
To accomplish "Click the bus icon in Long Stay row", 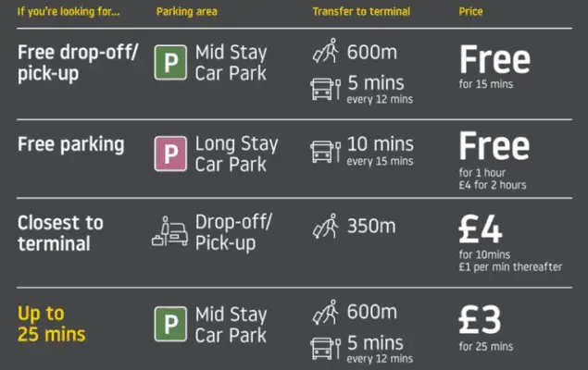I will tap(326, 152).
